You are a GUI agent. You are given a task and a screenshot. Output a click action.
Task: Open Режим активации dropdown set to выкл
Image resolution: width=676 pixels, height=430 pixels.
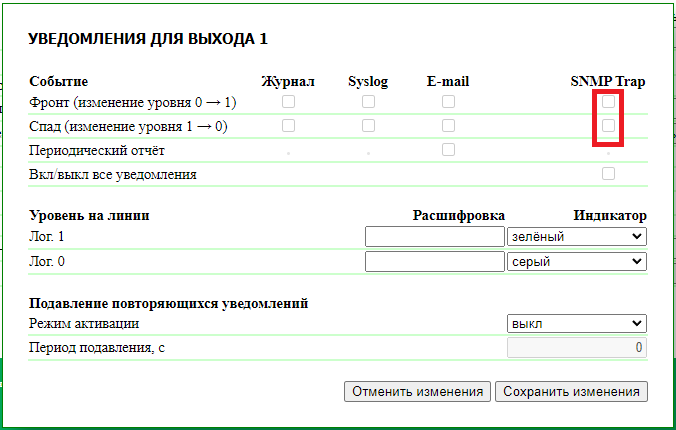(577, 324)
